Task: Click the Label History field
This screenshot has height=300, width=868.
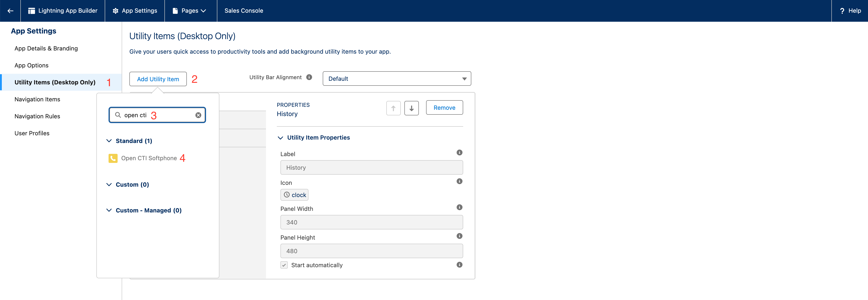Action: 372,167
